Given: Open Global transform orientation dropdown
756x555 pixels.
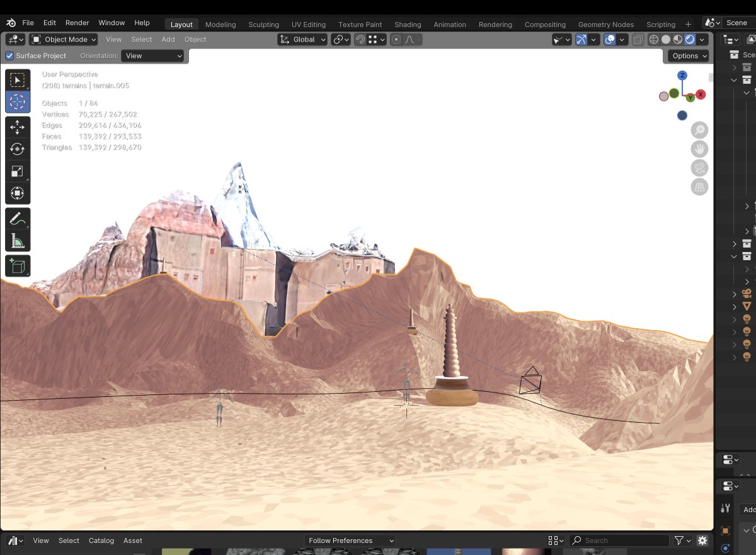Looking at the screenshot, I should click(x=303, y=40).
